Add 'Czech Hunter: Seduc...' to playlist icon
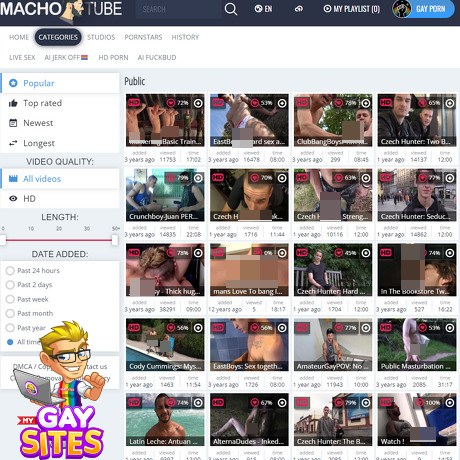Viewport: 460px width, 460px height. click(x=450, y=178)
